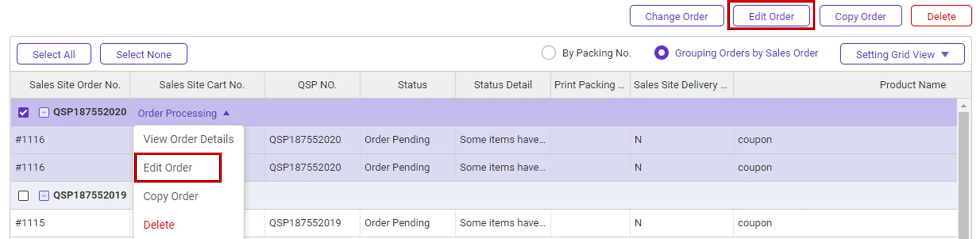
Task: Select Copy Order from the dropdown menu
Action: 170,196
